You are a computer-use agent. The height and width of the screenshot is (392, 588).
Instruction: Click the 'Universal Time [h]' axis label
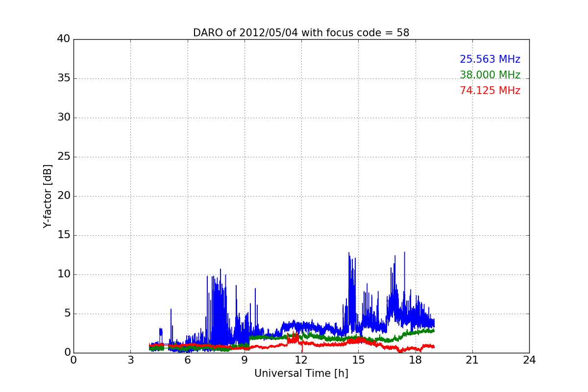[x=301, y=373]
